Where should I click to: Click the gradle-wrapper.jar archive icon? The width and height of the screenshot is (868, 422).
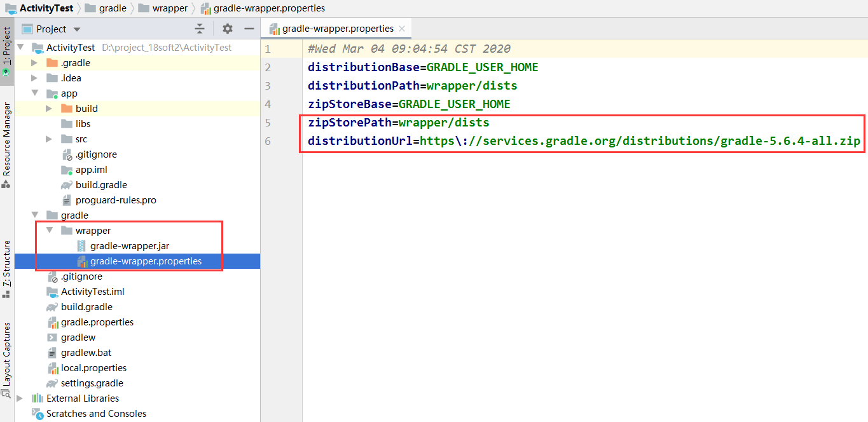81,246
